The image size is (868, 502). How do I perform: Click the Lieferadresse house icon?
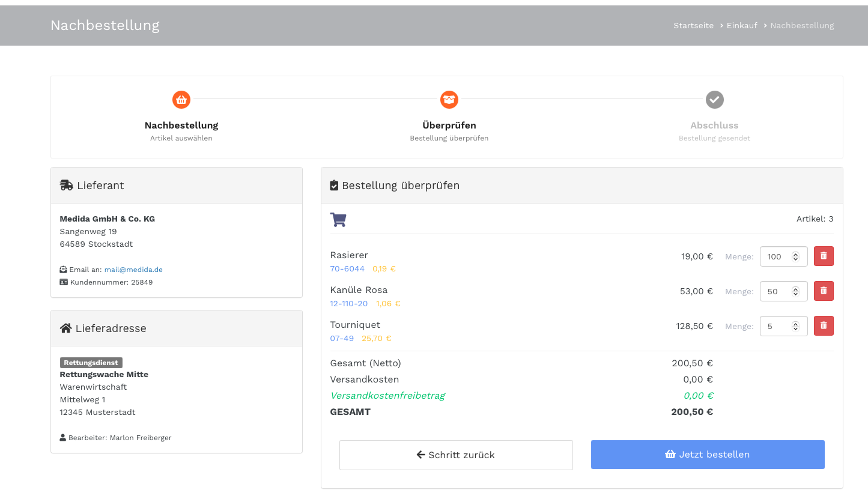pyautogui.click(x=66, y=328)
